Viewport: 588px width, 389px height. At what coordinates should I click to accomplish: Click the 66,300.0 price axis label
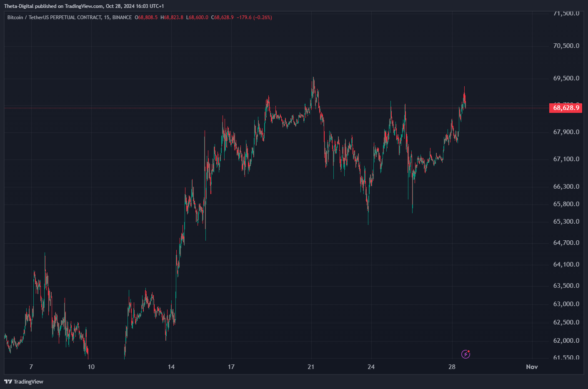point(566,187)
